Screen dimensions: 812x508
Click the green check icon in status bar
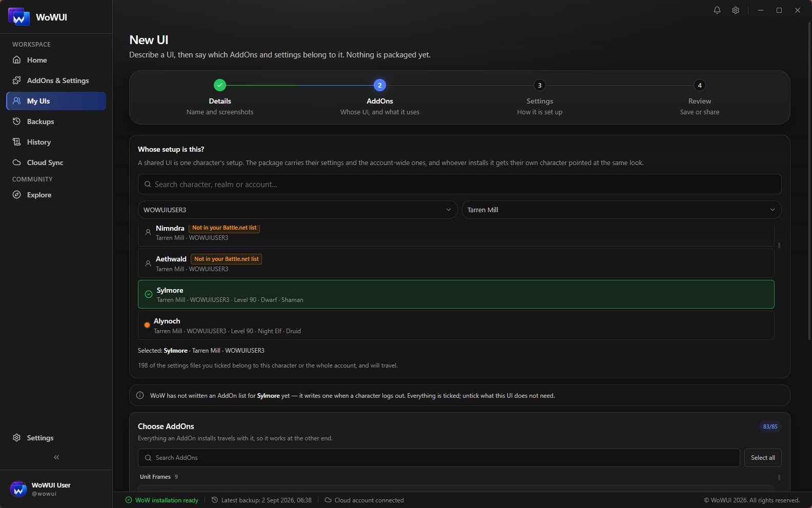tap(129, 500)
